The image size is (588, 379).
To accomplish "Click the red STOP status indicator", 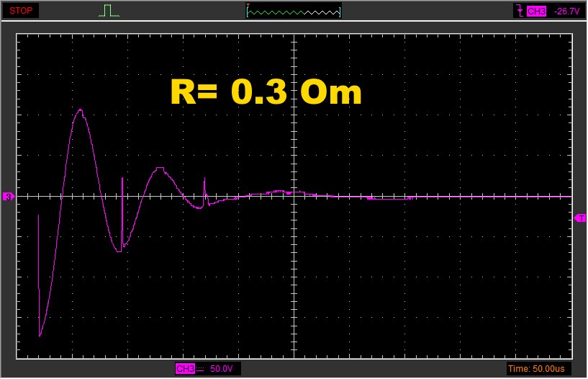I will [21, 11].
